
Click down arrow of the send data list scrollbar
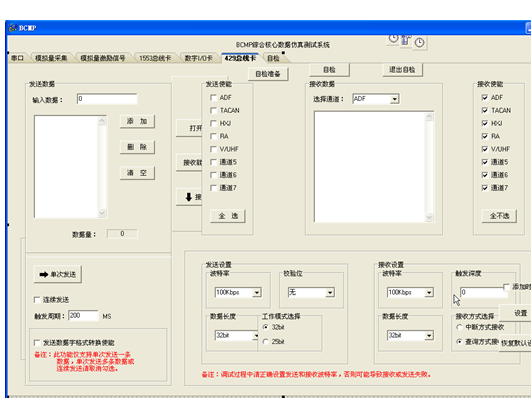tap(102, 213)
